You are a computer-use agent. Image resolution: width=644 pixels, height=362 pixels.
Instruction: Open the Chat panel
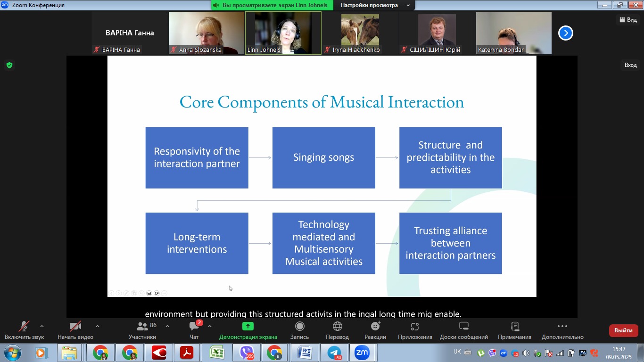click(x=194, y=327)
